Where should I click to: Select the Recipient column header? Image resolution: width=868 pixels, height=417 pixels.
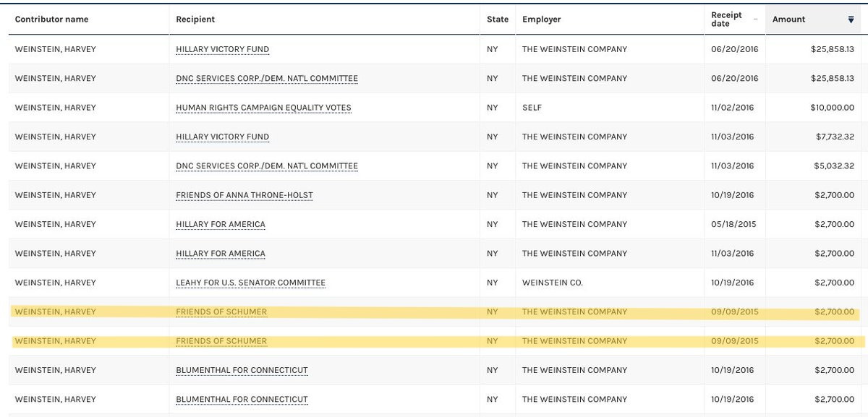point(195,20)
